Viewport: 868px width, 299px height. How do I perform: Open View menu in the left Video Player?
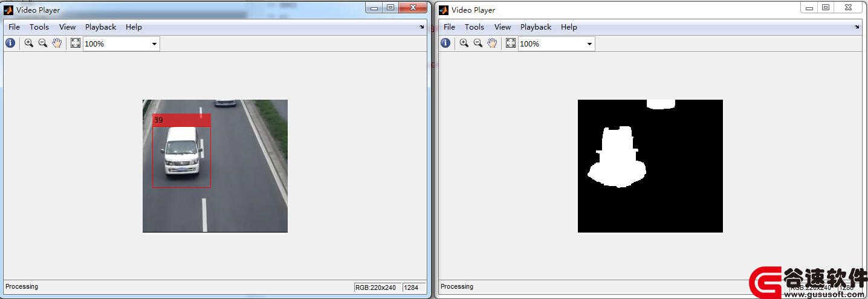tap(67, 27)
